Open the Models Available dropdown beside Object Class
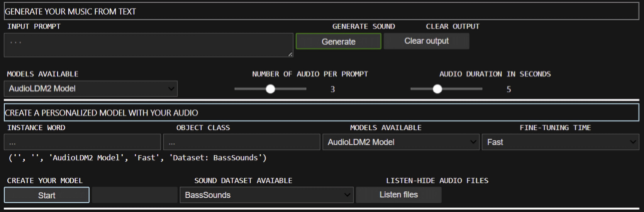 401,142
